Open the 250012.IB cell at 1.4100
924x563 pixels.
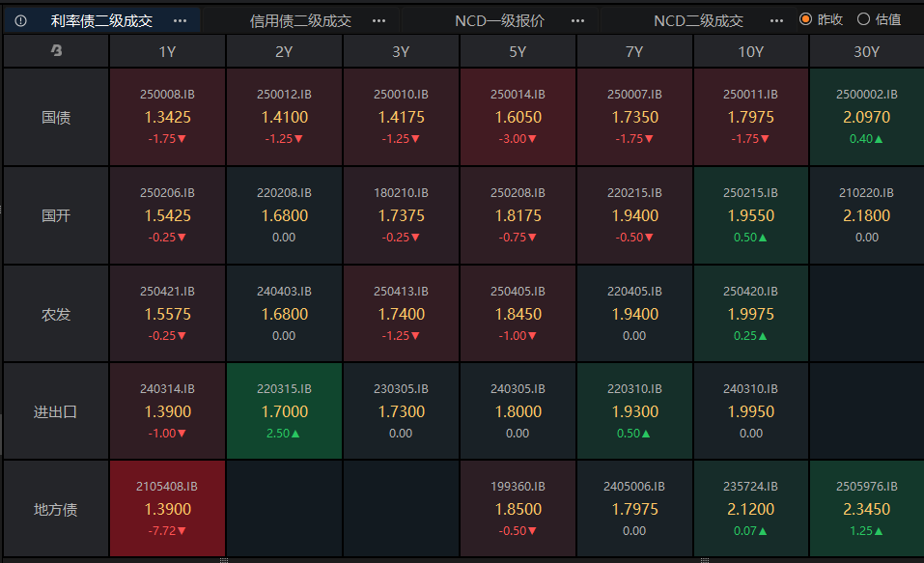284,117
